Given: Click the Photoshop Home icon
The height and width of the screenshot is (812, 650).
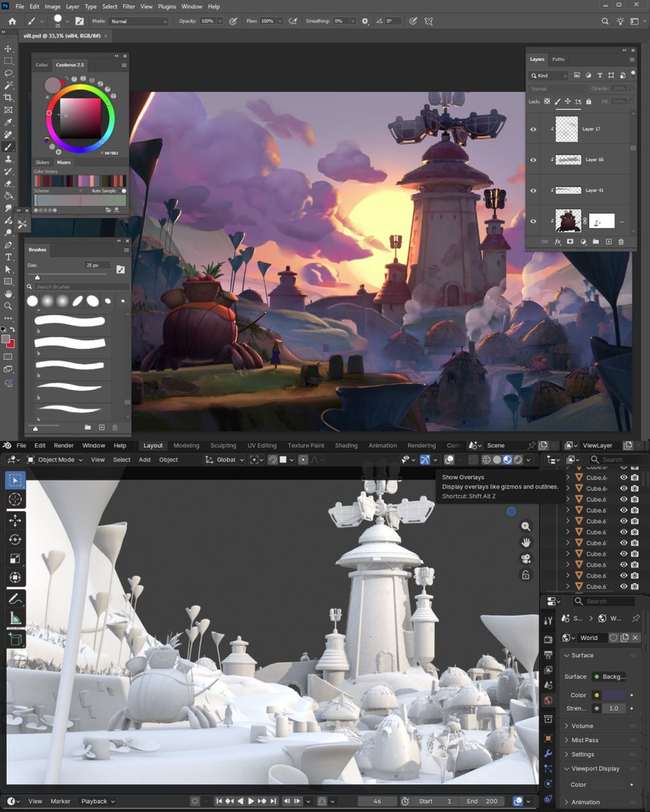Looking at the screenshot, I should 12,21.
